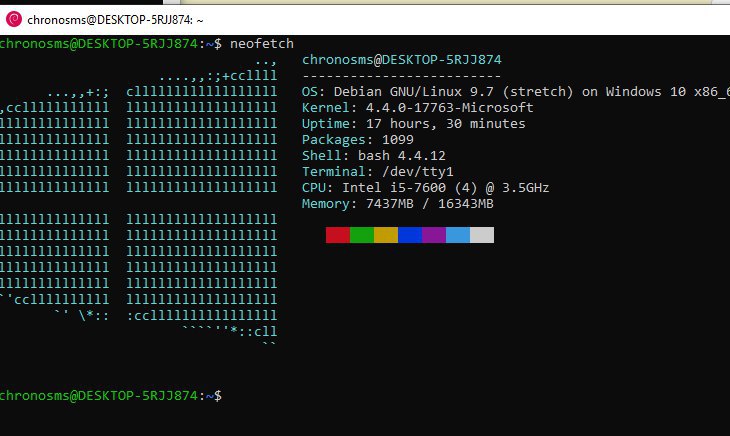The width and height of the screenshot is (730, 436).
Task: Click the purple color block
Action: 434,235
